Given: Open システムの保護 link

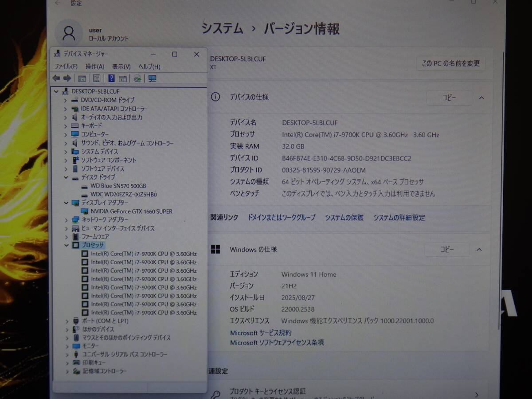Looking at the screenshot, I should tap(344, 218).
